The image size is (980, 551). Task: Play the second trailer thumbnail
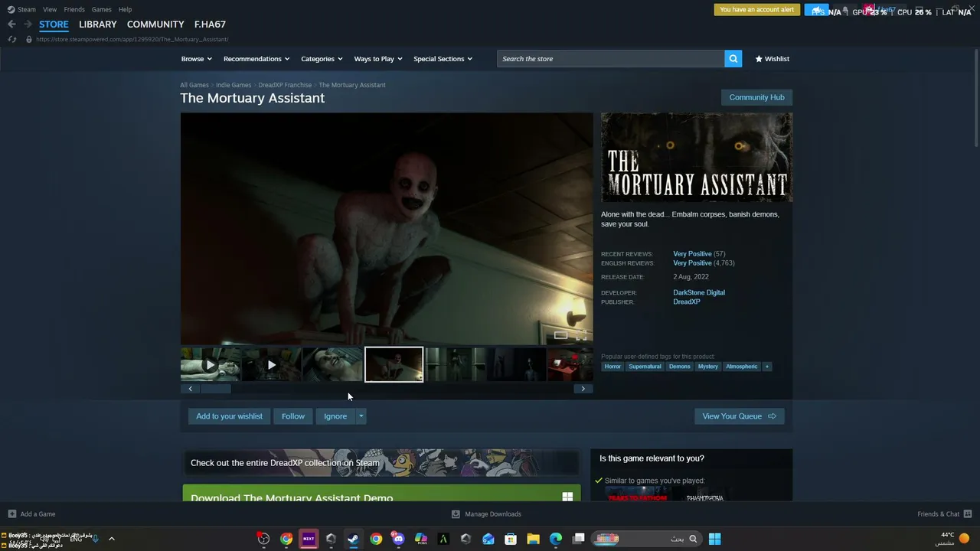click(x=271, y=365)
